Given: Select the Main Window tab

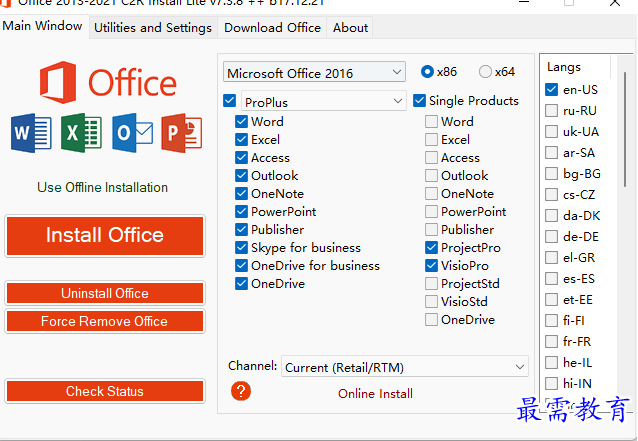Looking at the screenshot, I should click(x=42, y=26).
